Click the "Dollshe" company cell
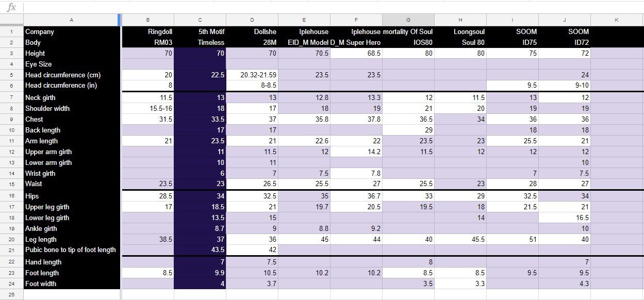The image size is (644, 300). tap(252, 31)
